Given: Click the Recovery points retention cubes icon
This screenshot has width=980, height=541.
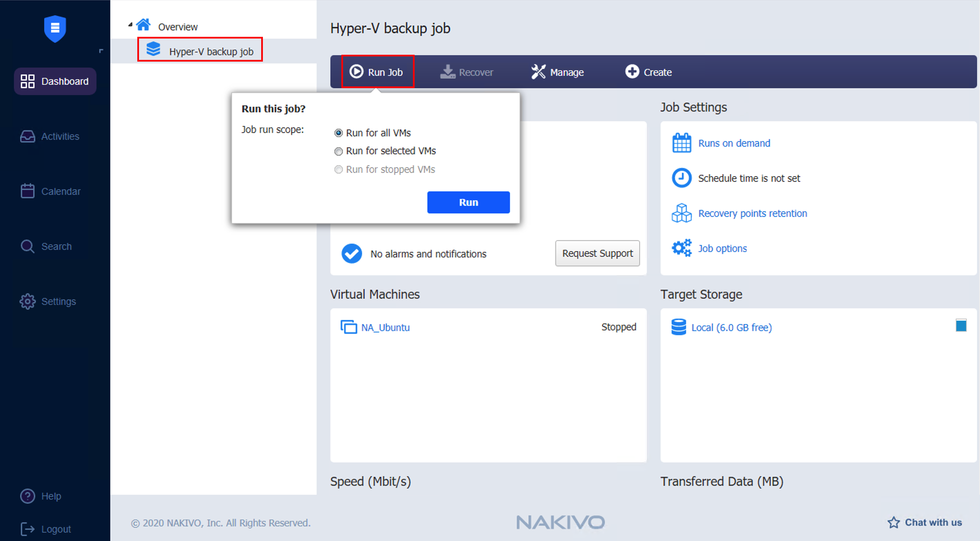Looking at the screenshot, I should [x=681, y=213].
